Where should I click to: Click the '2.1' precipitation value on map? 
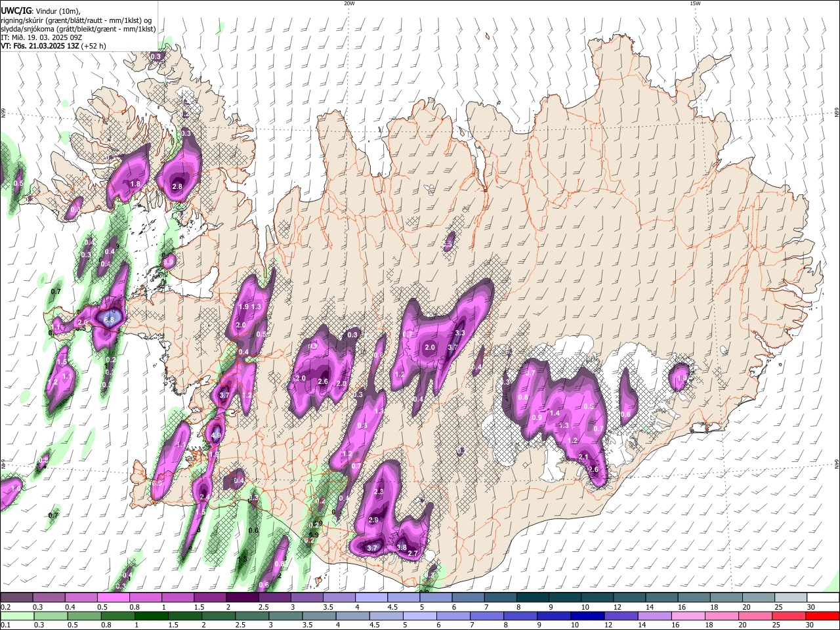(x=583, y=457)
